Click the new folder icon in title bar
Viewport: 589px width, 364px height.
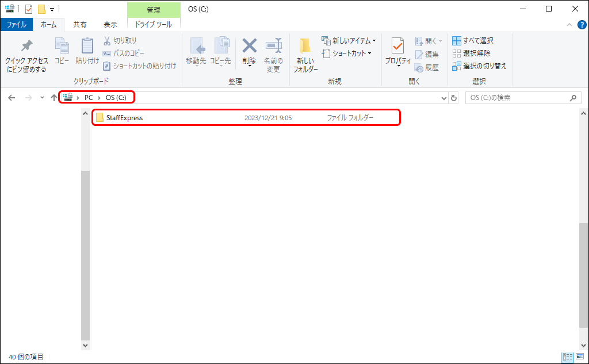point(41,9)
